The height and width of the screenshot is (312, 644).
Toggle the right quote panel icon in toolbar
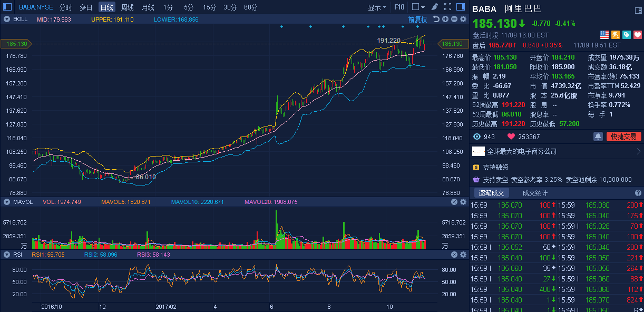461,7
